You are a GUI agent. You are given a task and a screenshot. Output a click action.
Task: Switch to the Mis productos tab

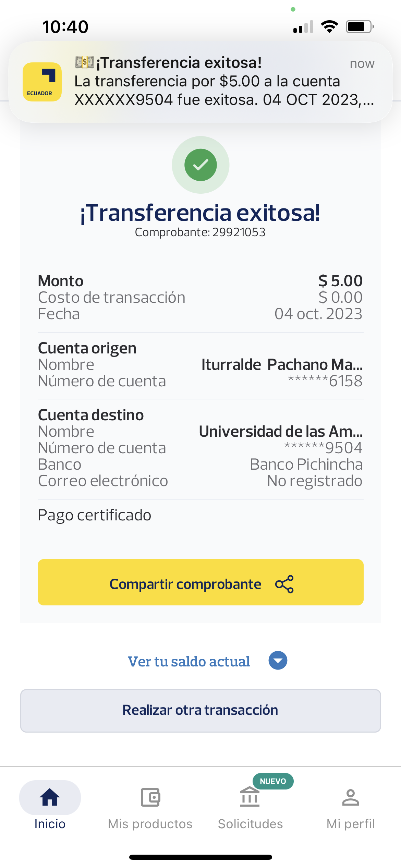[x=150, y=824]
